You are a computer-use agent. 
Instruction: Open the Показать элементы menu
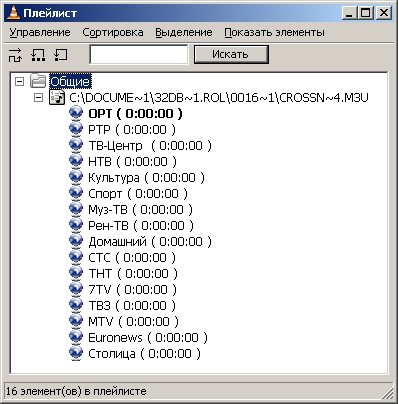[x=274, y=32]
